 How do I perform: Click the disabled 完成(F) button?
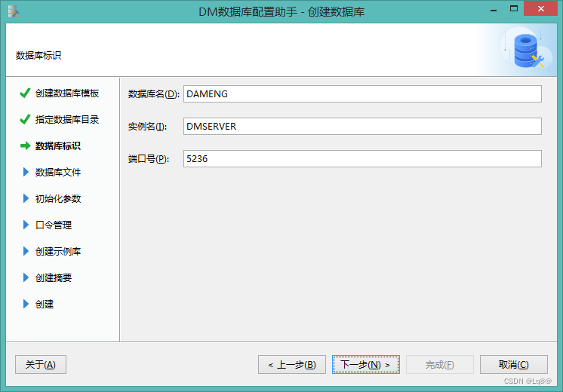tap(440, 364)
